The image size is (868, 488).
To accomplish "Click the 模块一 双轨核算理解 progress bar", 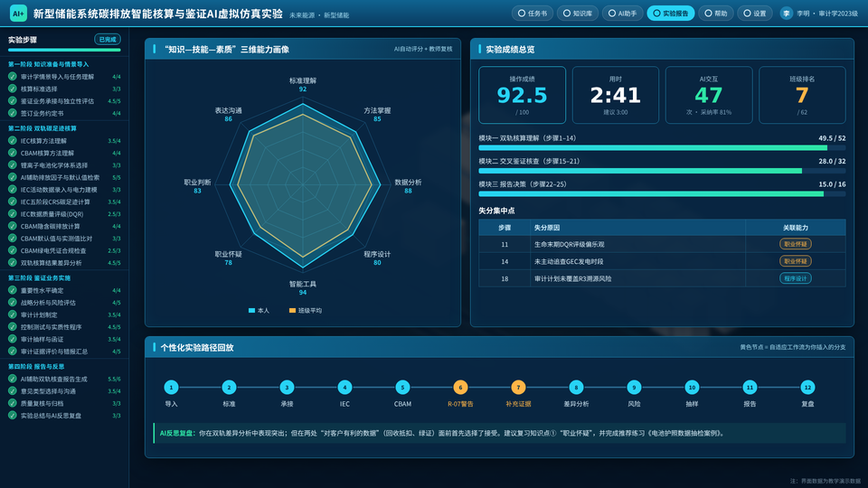I will tap(662, 147).
